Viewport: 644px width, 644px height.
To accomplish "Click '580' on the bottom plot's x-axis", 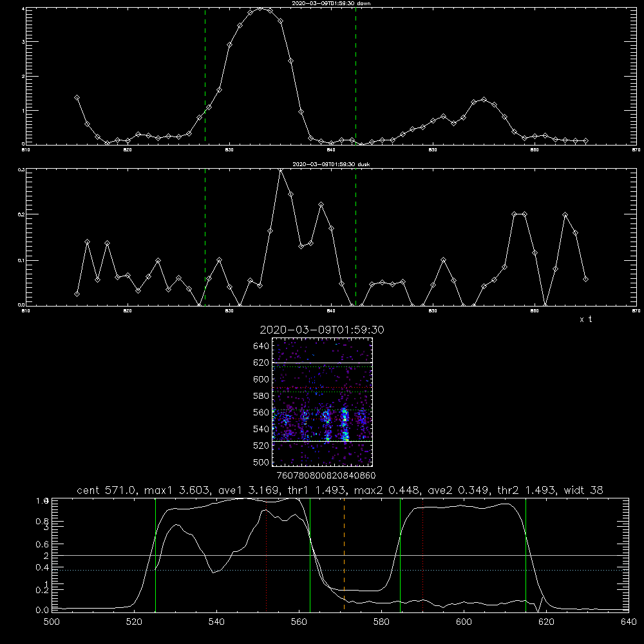I will (381, 622).
